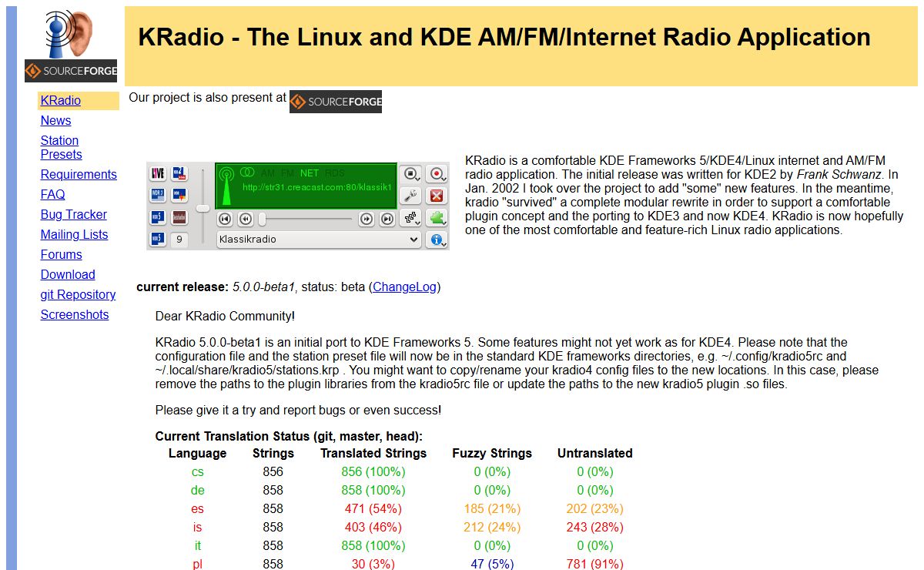Click the horizontal frequency seek slider handle
Image resolution: width=924 pixels, height=570 pixels.
pos(262,219)
